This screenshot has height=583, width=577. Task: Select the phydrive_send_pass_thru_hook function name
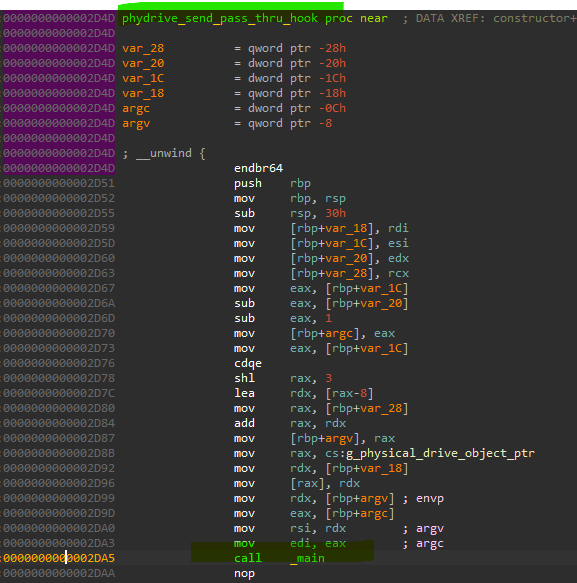click(x=220, y=18)
